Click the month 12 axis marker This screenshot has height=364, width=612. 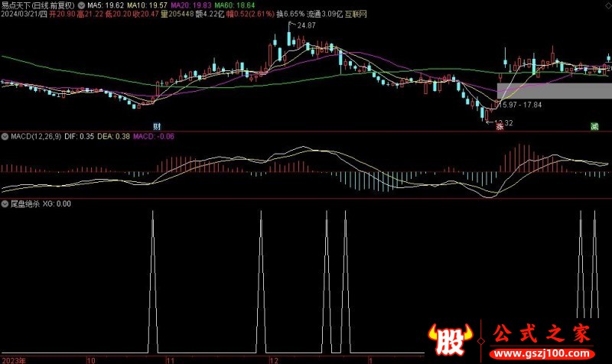click(x=273, y=359)
